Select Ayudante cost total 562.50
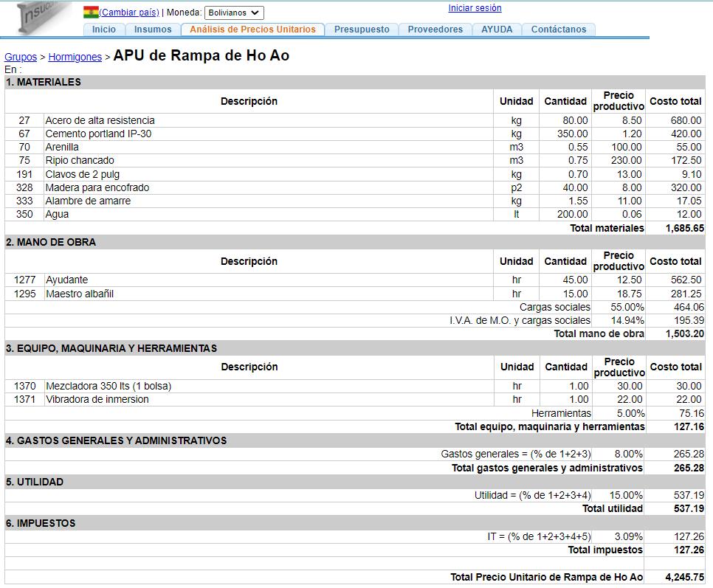Screen dimensions: 713x588 click(x=686, y=280)
